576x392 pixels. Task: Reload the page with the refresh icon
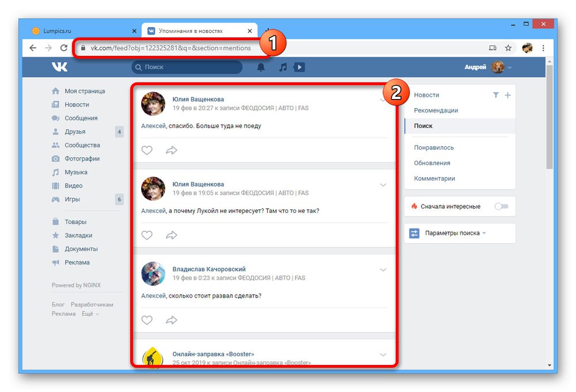(x=64, y=48)
